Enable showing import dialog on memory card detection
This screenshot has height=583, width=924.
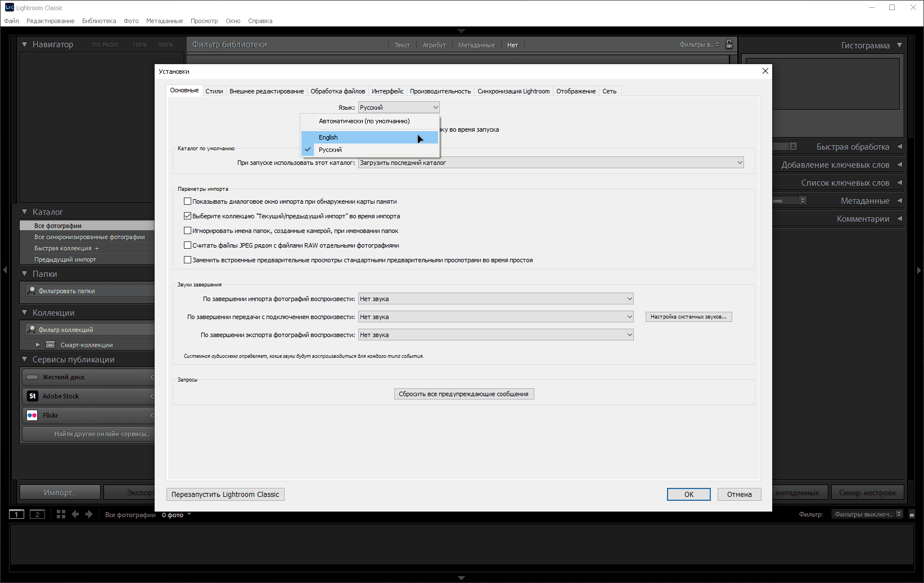pyautogui.click(x=188, y=201)
